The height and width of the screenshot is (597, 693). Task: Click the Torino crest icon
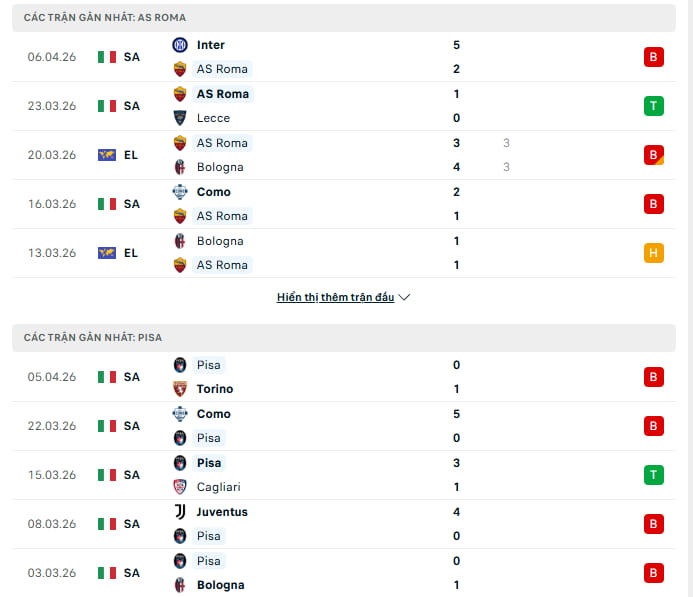pyautogui.click(x=180, y=389)
